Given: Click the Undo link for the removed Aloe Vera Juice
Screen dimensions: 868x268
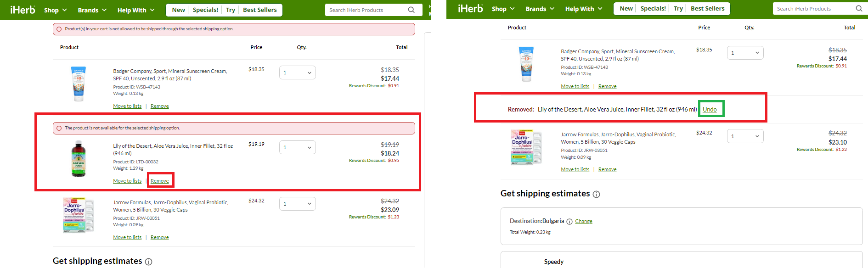Looking at the screenshot, I should coord(710,109).
